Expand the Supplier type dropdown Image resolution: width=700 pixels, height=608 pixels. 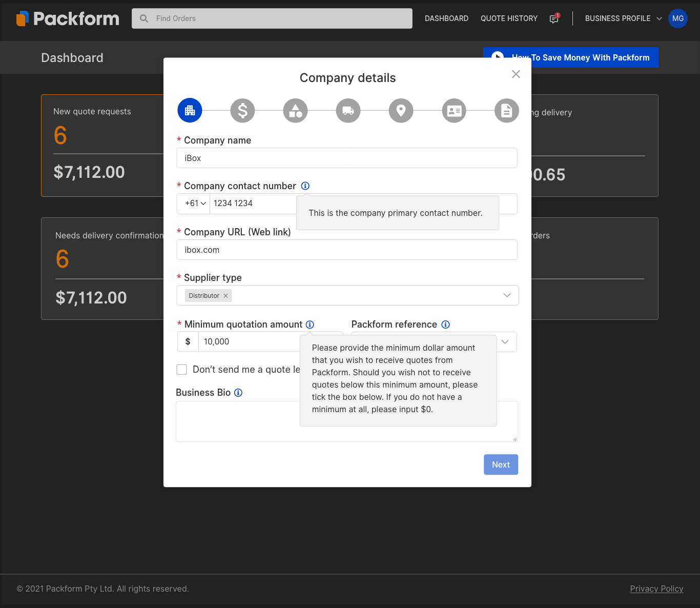(x=507, y=295)
